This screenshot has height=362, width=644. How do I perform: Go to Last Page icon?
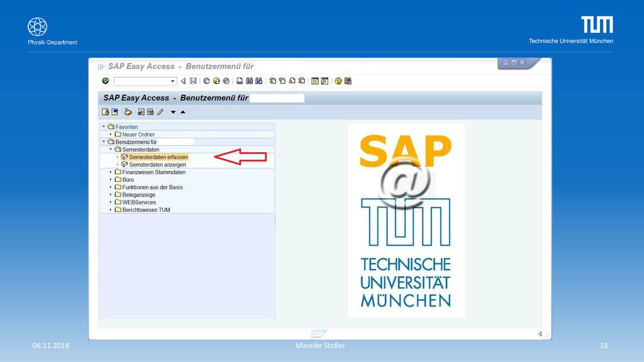coord(302,81)
